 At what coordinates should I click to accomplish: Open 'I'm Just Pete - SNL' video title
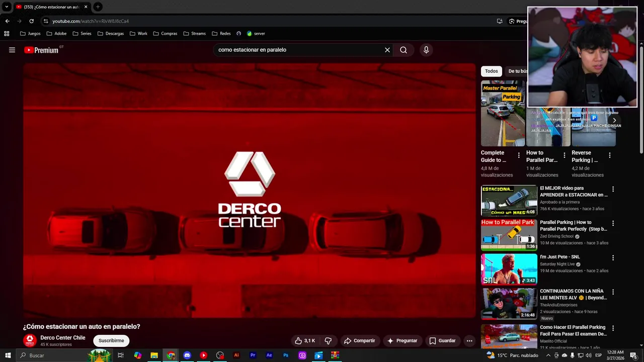560,257
